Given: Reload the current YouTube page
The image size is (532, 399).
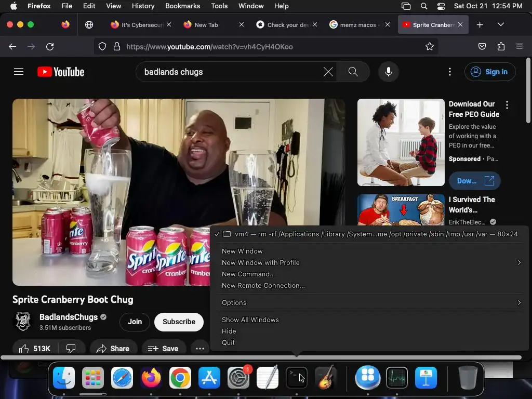Looking at the screenshot, I should [x=50, y=46].
